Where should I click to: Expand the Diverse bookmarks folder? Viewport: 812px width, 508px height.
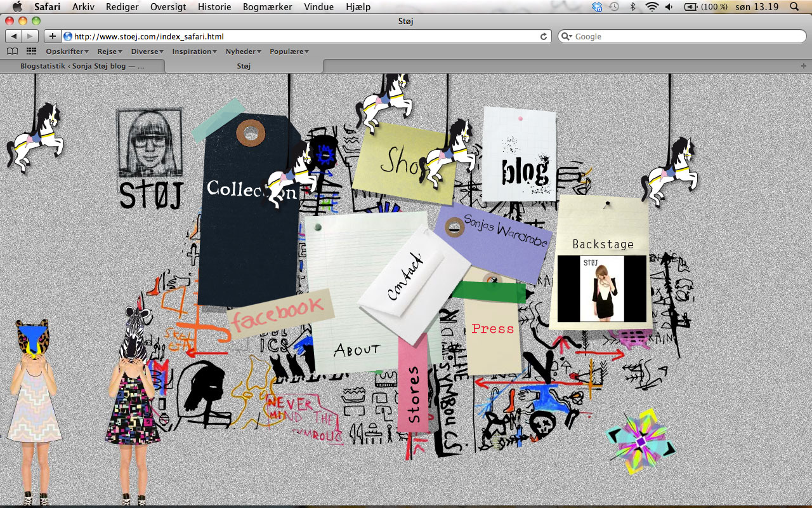point(147,51)
